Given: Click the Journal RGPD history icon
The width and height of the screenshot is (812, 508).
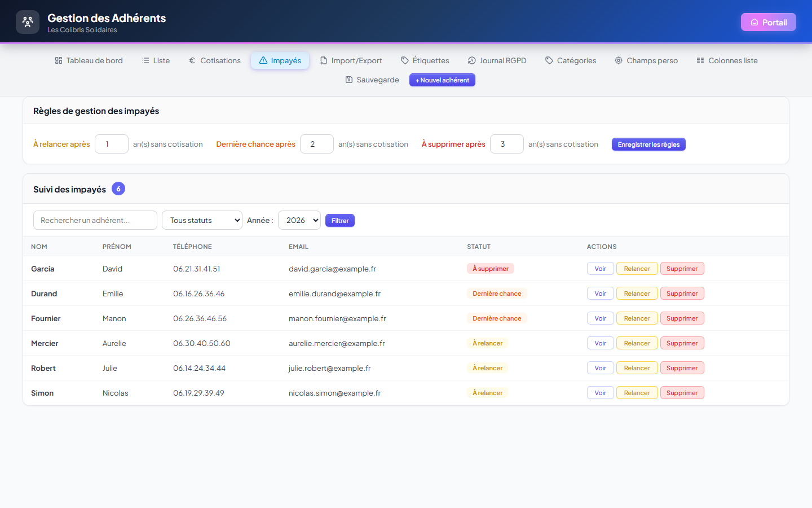Looking at the screenshot, I should pos(472,60).
